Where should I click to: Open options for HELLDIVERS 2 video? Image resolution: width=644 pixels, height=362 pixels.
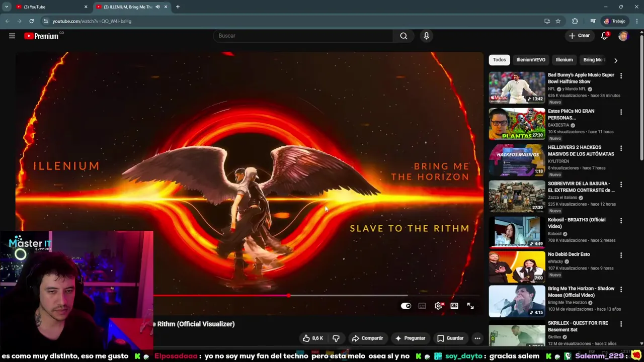point(621,148)
